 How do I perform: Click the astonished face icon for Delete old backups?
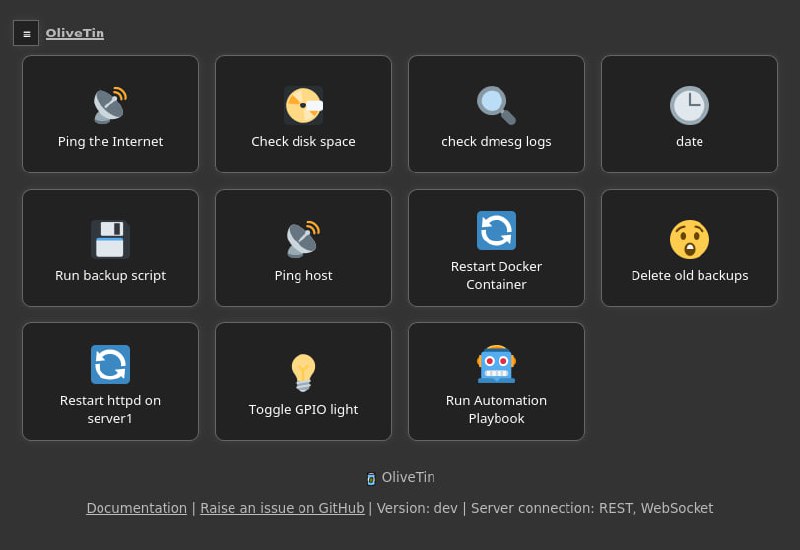tap(689, 239)
